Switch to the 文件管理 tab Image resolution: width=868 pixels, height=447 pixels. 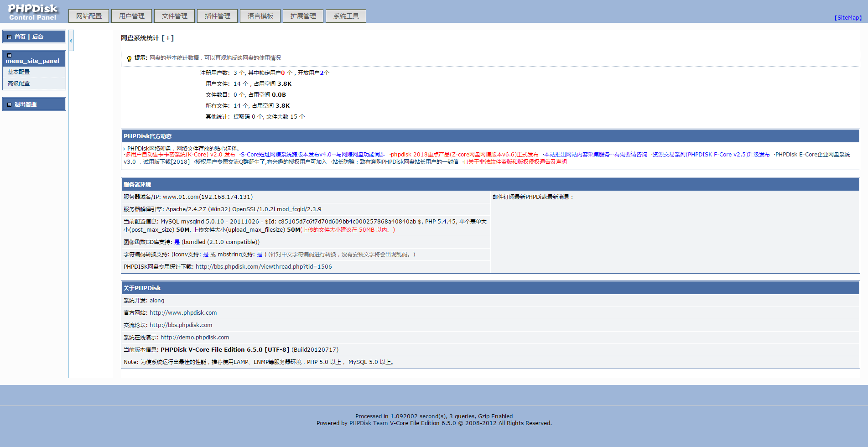point(175,16)
